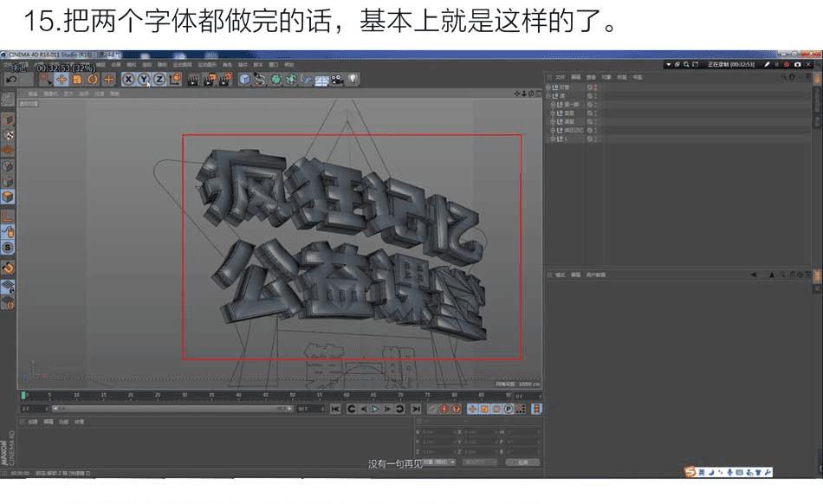
Task: Open the Edit Render Settings clapperboard icon
Action: [x=226, y=80]
